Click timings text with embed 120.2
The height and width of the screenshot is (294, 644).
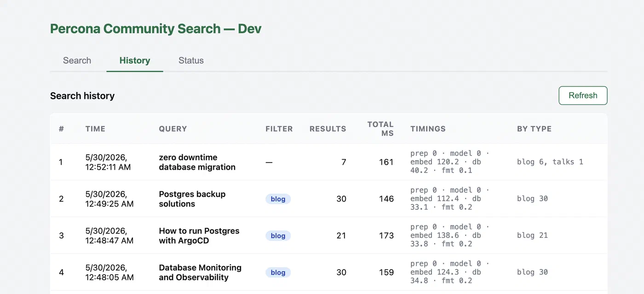(450, 161)
